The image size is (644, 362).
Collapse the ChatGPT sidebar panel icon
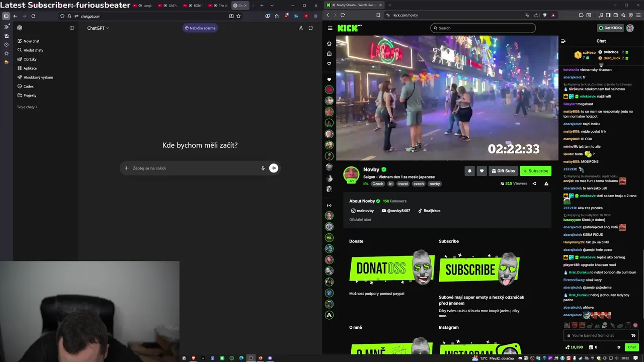coord(72,28)
